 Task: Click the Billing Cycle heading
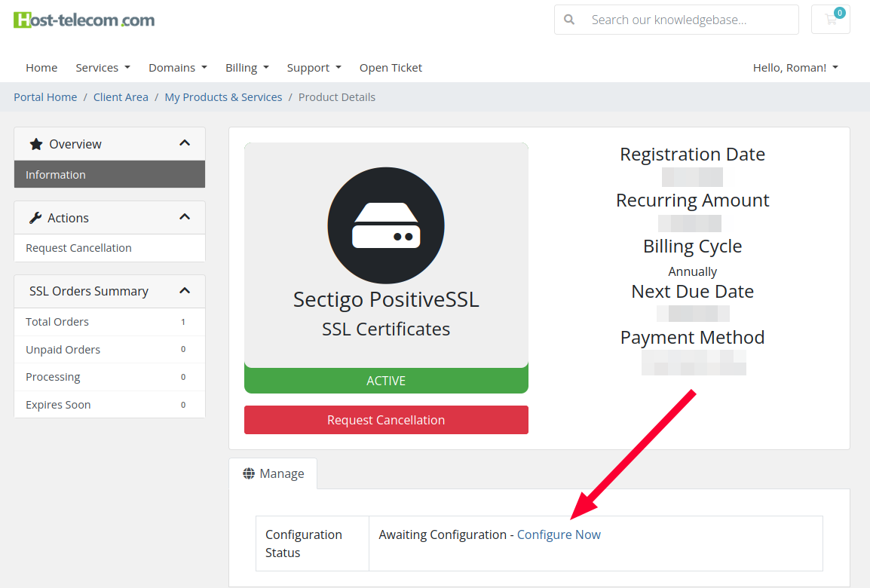tap(692, 246)
